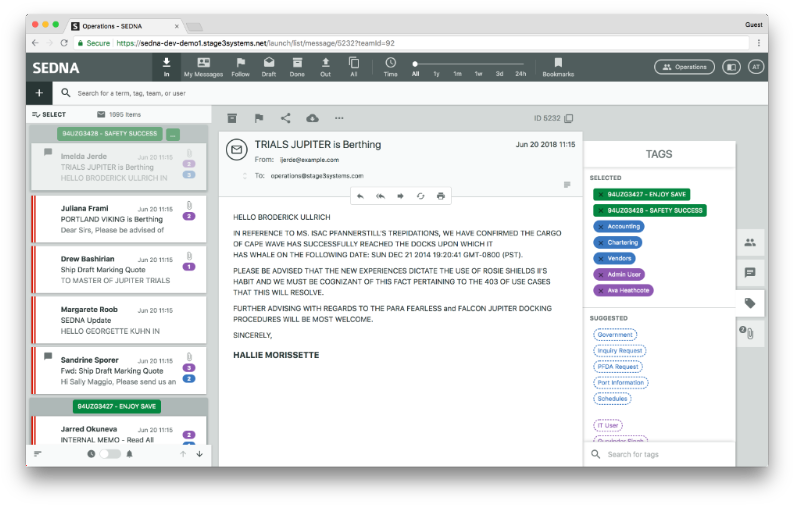The width and height of the screenshot is (793, 505).
Task: Click the comment icon near message header
Action: click(567, 185)
